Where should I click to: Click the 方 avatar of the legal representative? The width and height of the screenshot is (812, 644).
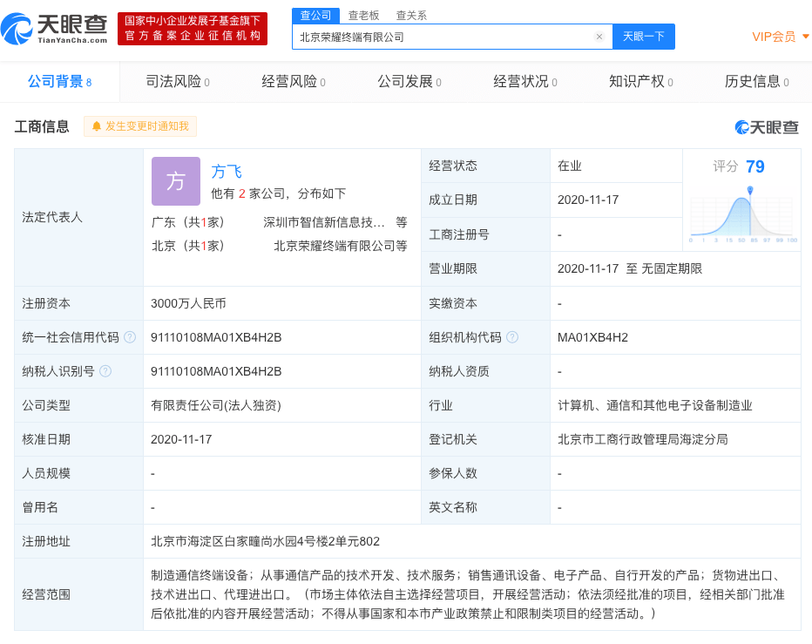176,182
